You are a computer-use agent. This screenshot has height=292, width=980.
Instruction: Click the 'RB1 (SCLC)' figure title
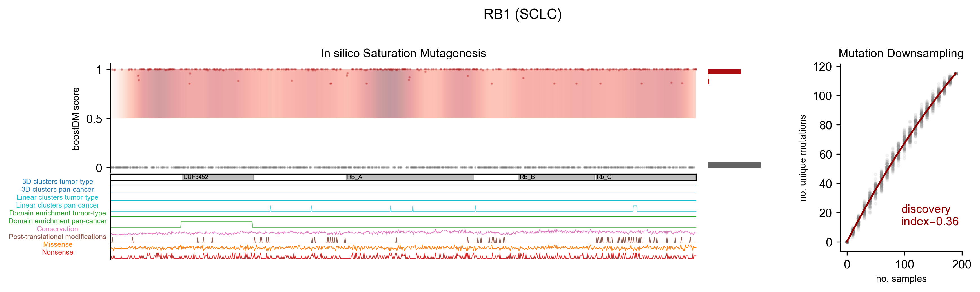(522, 14)
